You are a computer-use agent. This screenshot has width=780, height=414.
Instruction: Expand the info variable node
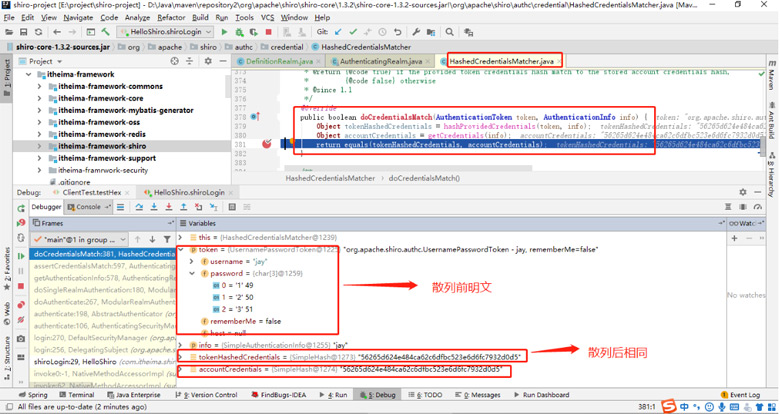click(x=181, y=345)
